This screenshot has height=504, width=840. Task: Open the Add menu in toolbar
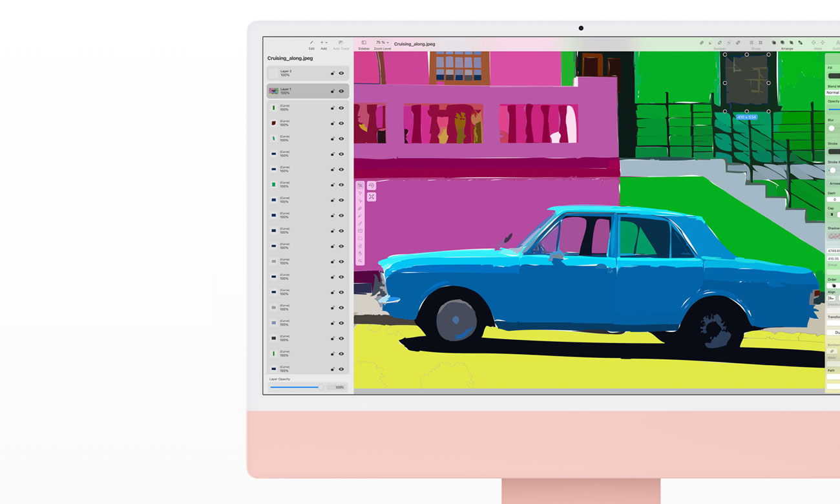(x=324, y=43)
